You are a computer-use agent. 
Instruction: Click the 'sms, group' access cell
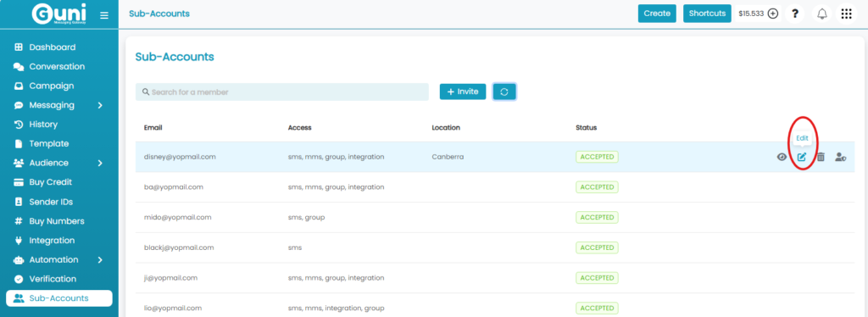306,218
